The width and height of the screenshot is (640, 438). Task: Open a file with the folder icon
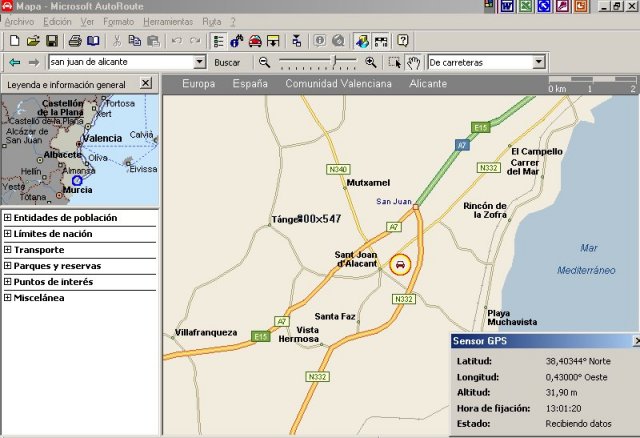(32, 41)
